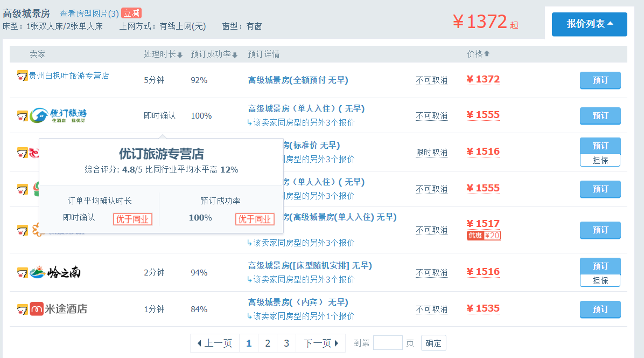Open 高级城景房([床型随机安排] 无早) detail
The width and height of the screenshot is (644, 358).
click(310, 266)
